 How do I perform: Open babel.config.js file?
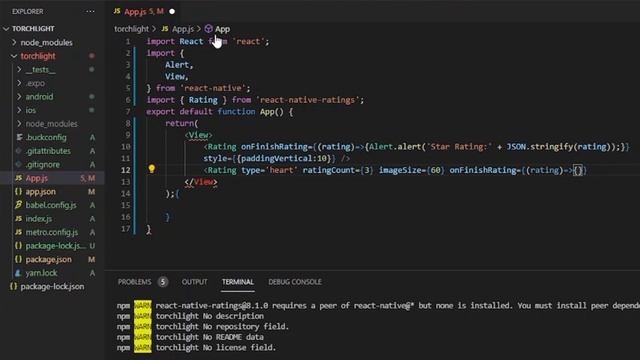[51, 205]
